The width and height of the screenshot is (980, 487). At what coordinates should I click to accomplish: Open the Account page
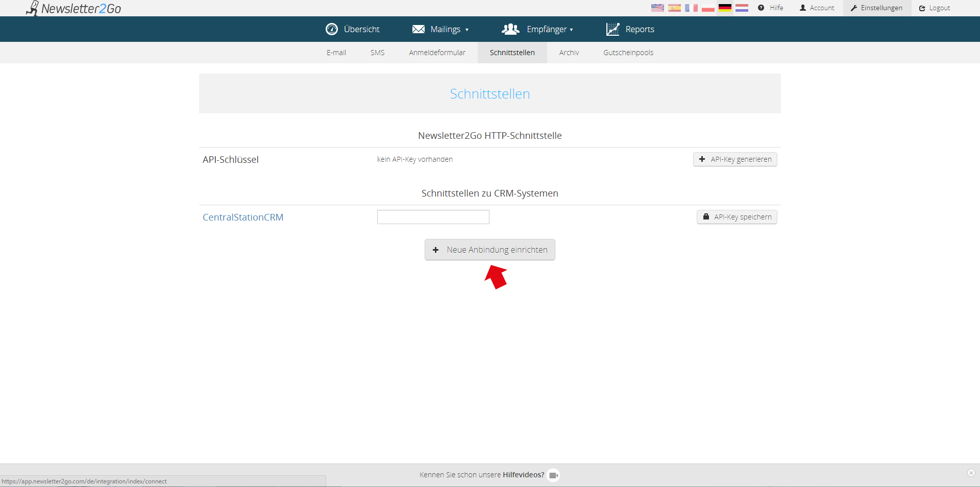point(817,8)
